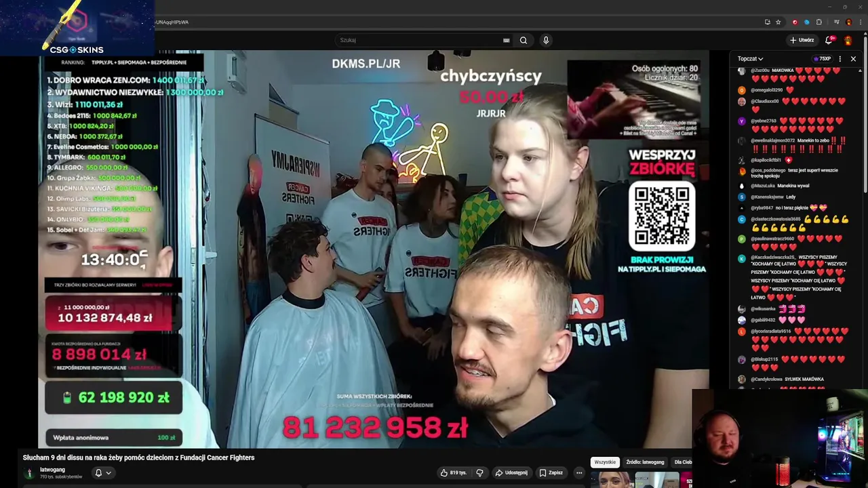Click the WESPRZYJ ZBIÓRKĘ QR code

(x=662, y=216)
